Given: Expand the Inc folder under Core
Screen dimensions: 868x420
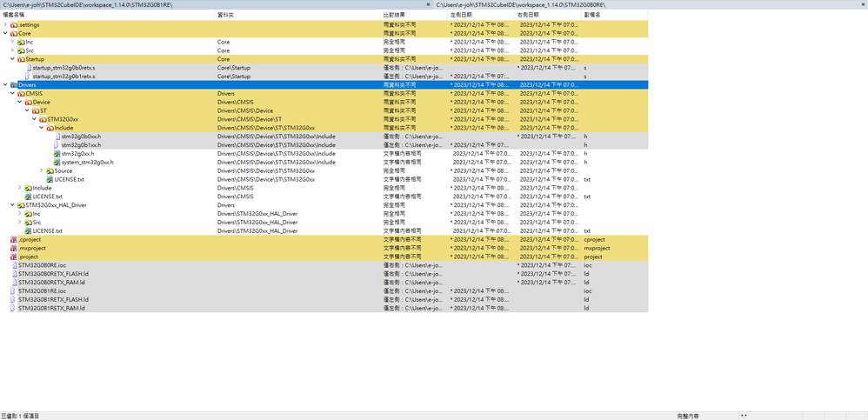Looking at the screenshot, I should [x=13, y=42].
